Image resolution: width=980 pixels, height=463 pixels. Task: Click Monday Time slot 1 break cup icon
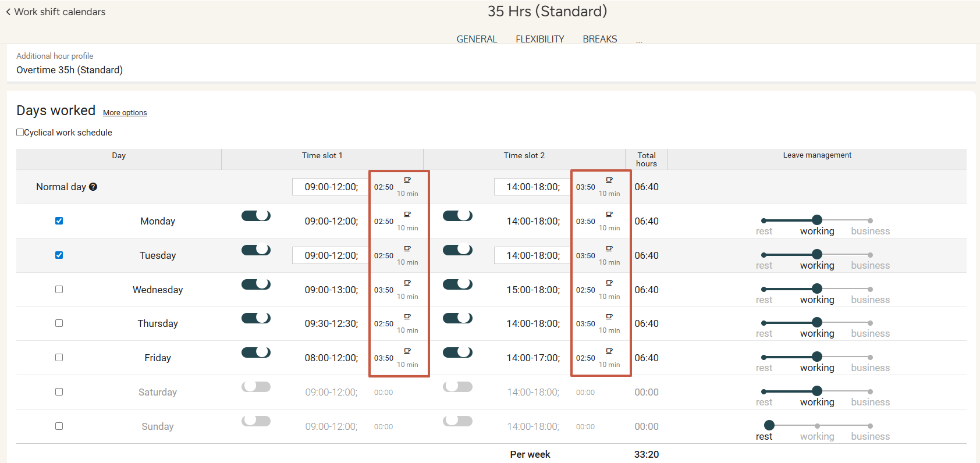[x=407, y=215]
